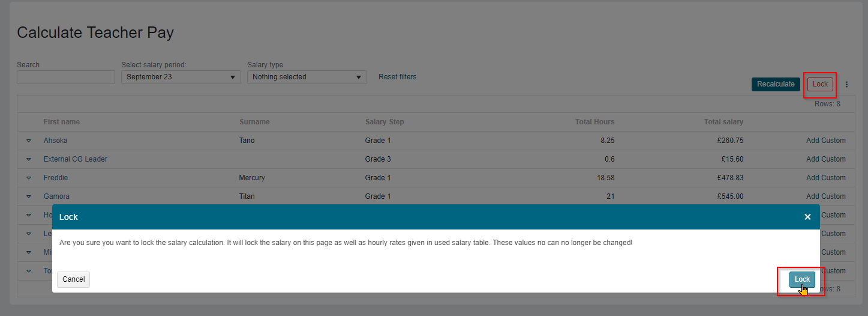Click the Lock button beside Recalculate
Screen dimensions: 868x316
tap(820, 84)
